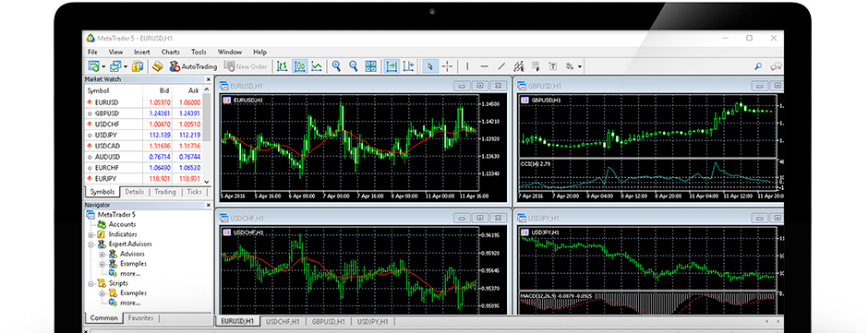Select the horizontal line drawing tool
Screen dimensions: 868x333
click(x=485, y=66)
